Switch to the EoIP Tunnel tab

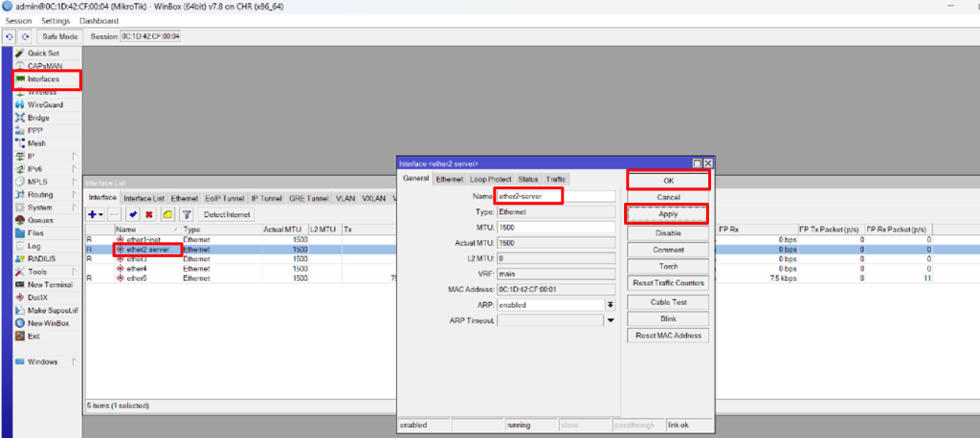(225, 198)
